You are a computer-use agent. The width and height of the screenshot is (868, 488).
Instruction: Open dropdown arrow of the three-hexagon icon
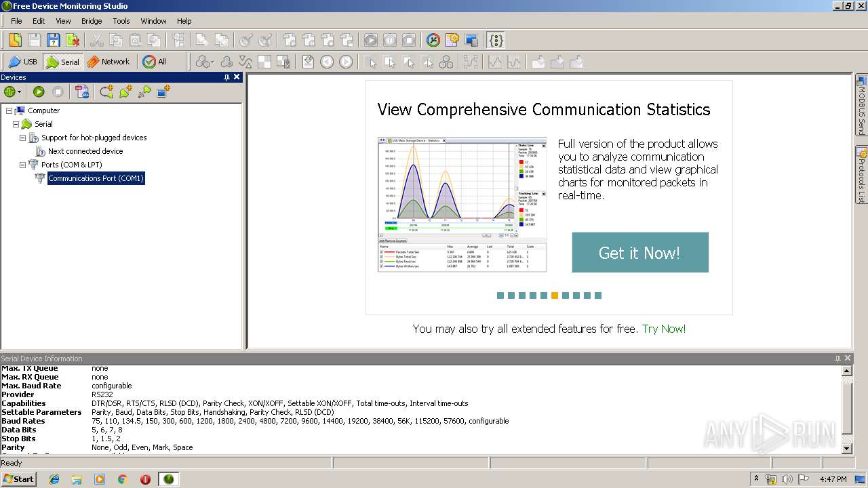coord(213,62)
